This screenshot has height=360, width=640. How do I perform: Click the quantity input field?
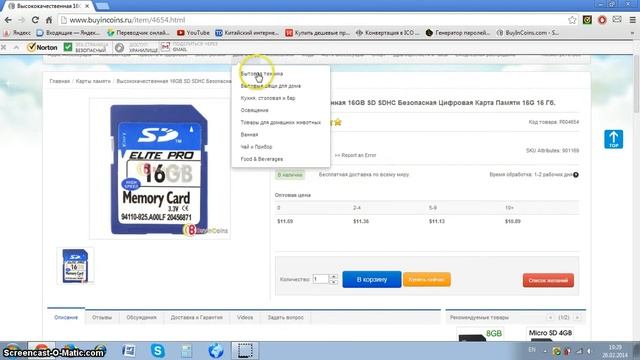pos(321,279)
